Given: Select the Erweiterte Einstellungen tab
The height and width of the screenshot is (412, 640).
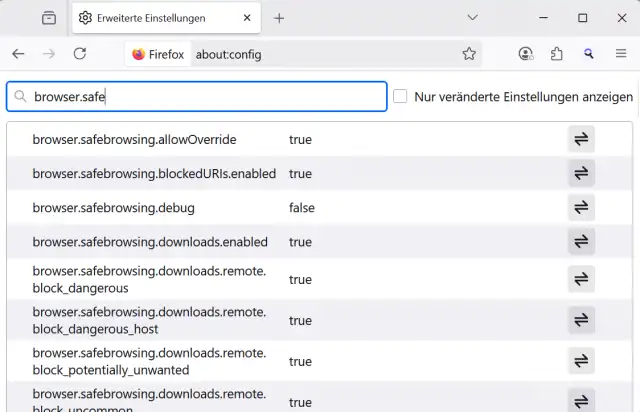Looking at the screenshot, I should tap(153, 18).
